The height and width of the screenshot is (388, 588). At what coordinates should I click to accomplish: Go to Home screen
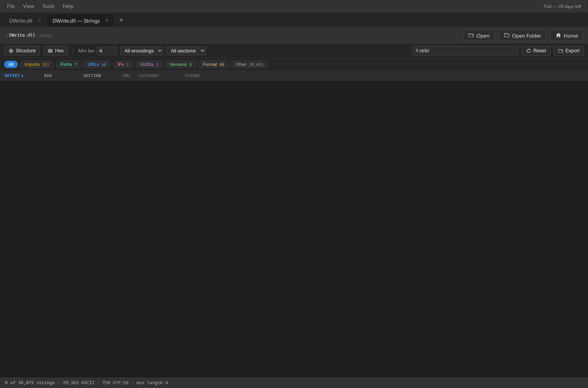click(x=567, y=35)
